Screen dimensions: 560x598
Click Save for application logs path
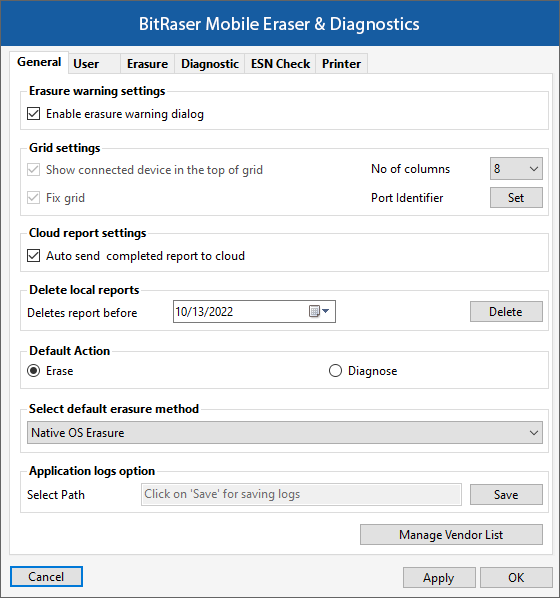506,495
